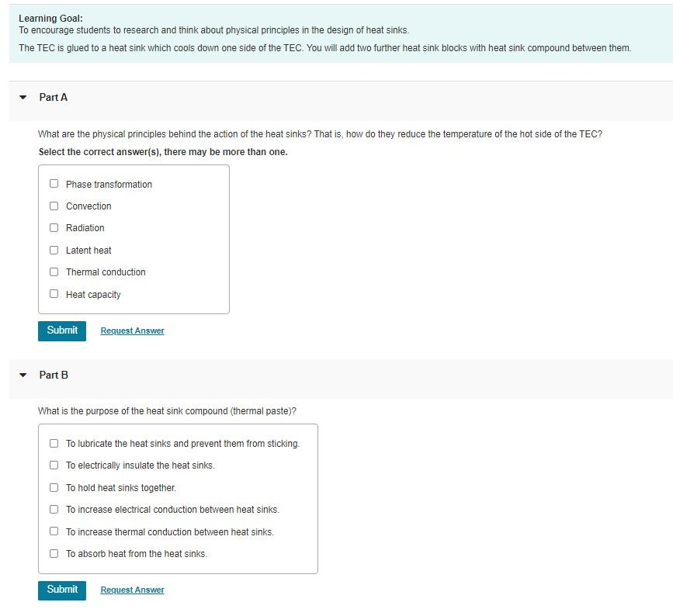
Task: Collapse the Part A section
Action: click(x=22, y=98)
